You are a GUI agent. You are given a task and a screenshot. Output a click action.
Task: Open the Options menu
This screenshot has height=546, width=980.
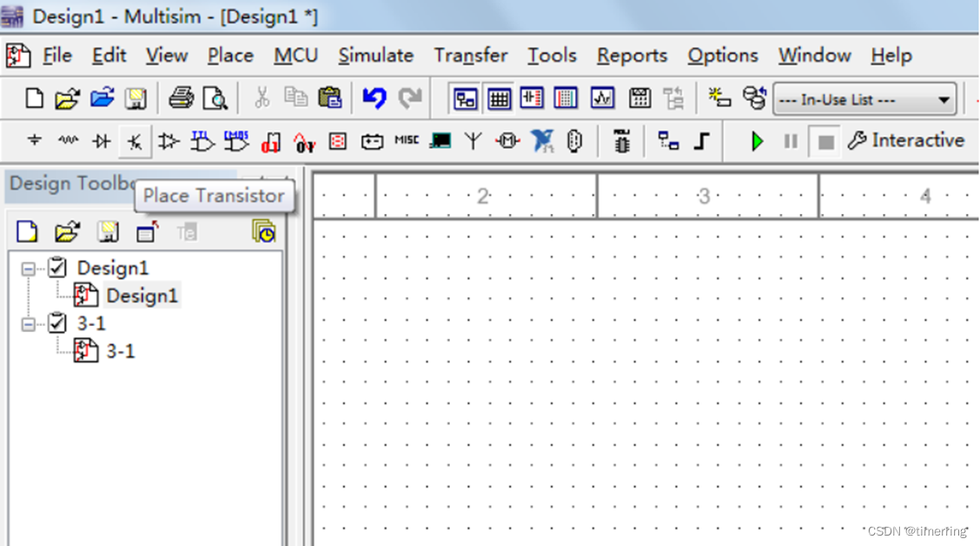723,56
